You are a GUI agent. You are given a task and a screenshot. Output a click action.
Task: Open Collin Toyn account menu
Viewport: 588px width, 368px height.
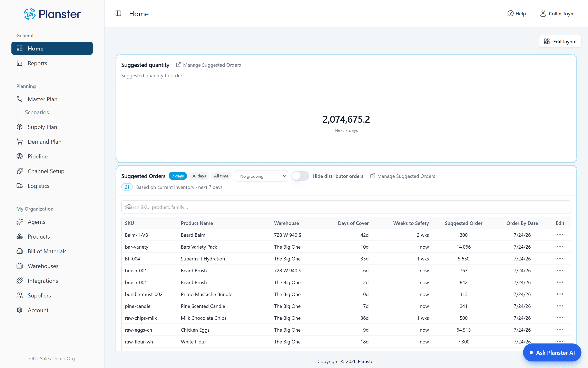pyautogui.click(x=556, y=13)
